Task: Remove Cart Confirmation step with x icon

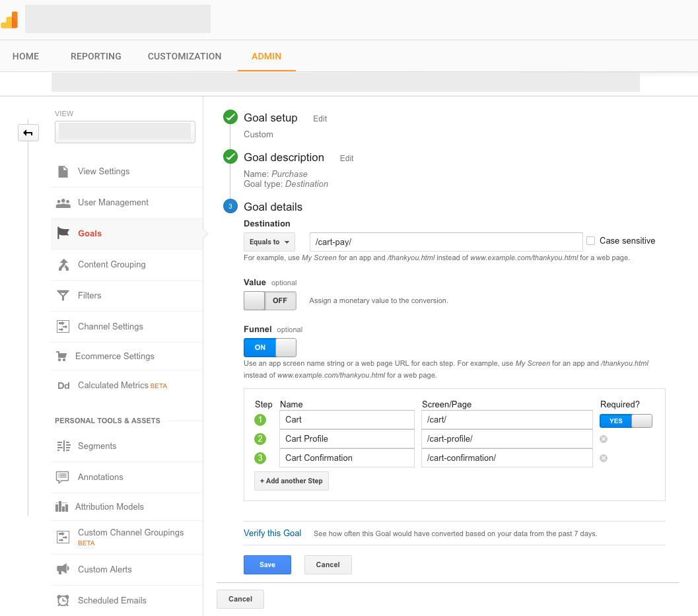Action: tap(604, 458)
